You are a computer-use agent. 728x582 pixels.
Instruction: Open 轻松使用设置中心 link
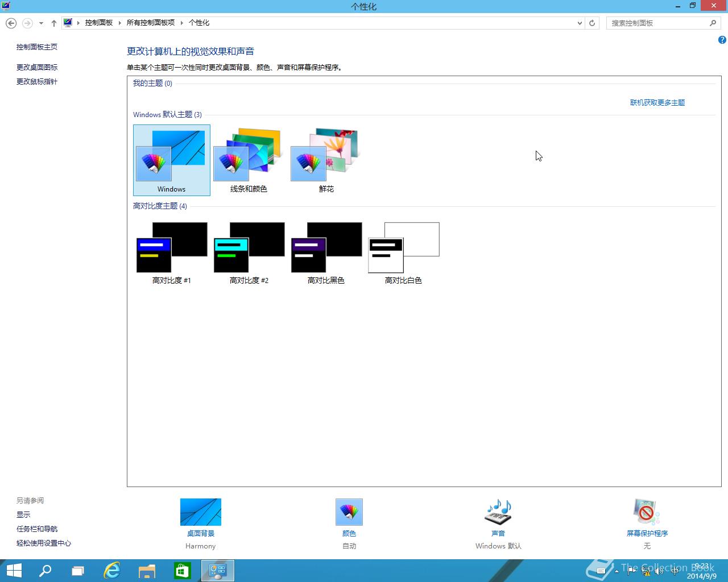pos(44,543)
